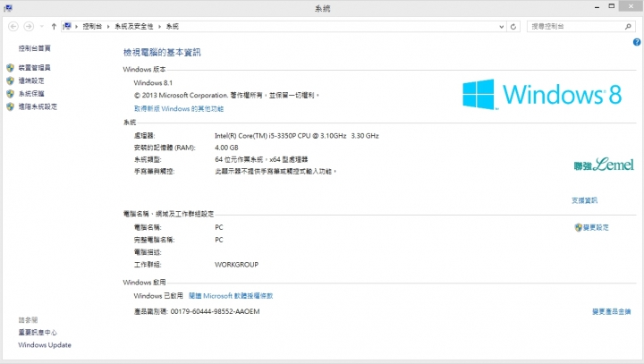Click the Windows 8 logo
The height and width of the screenshot is (364, 644).
coord(542,94)
